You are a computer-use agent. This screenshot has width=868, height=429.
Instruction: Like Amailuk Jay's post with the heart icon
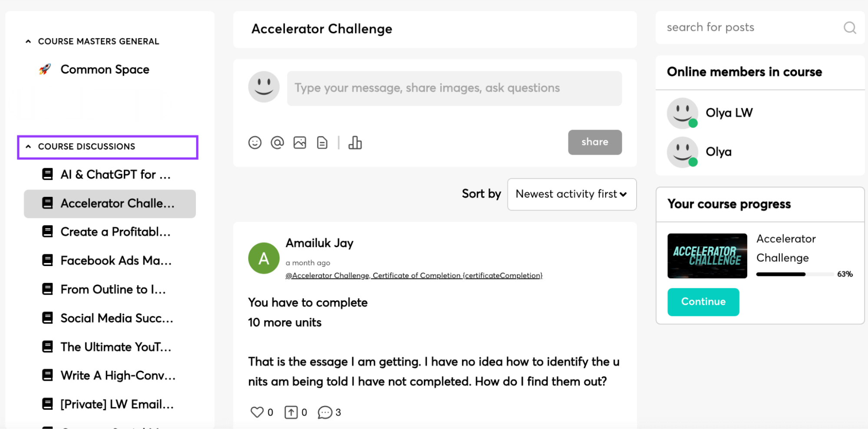click(257, 412)
